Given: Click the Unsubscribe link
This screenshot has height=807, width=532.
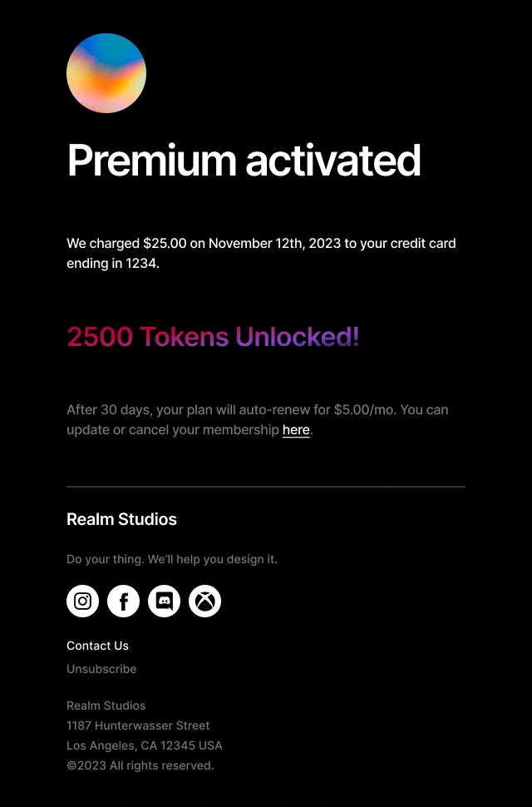Looking at the screenshot, I should (101, 669).
